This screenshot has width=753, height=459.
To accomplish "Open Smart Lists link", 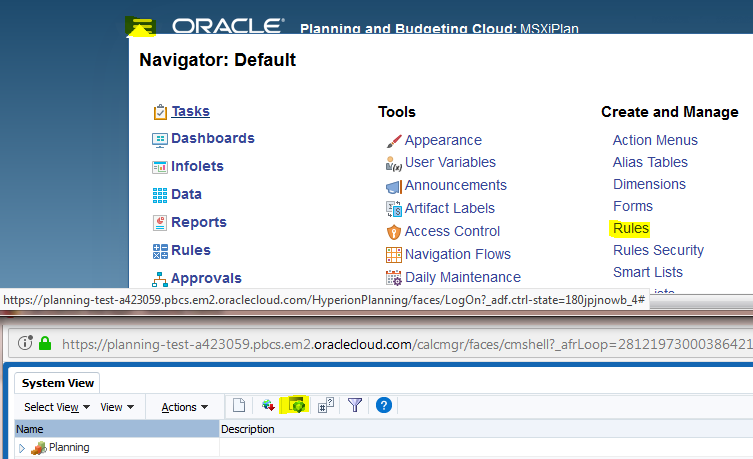I will pos(648,272).
